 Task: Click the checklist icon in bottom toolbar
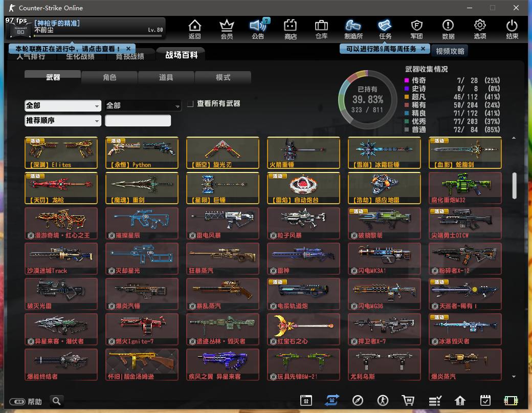(x=435, y=401)
